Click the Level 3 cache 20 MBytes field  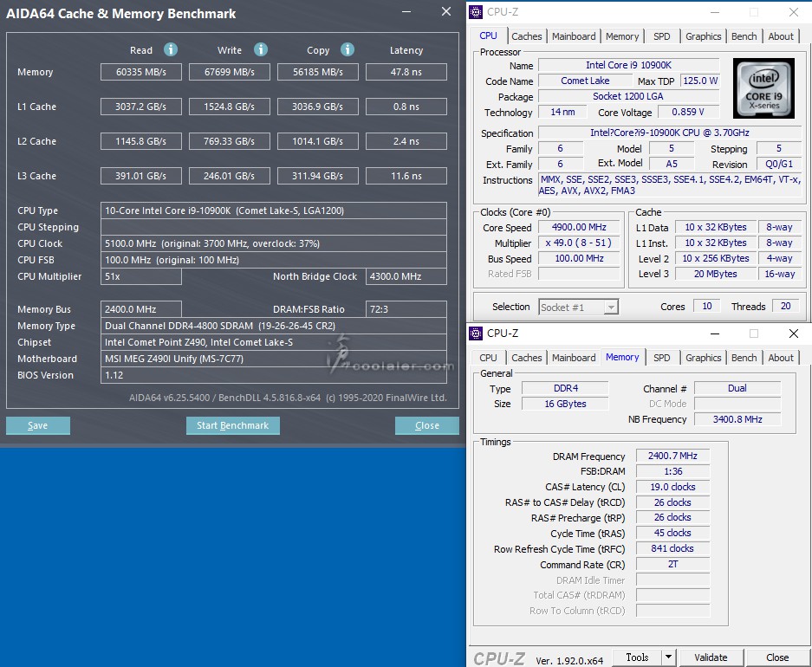715,274
